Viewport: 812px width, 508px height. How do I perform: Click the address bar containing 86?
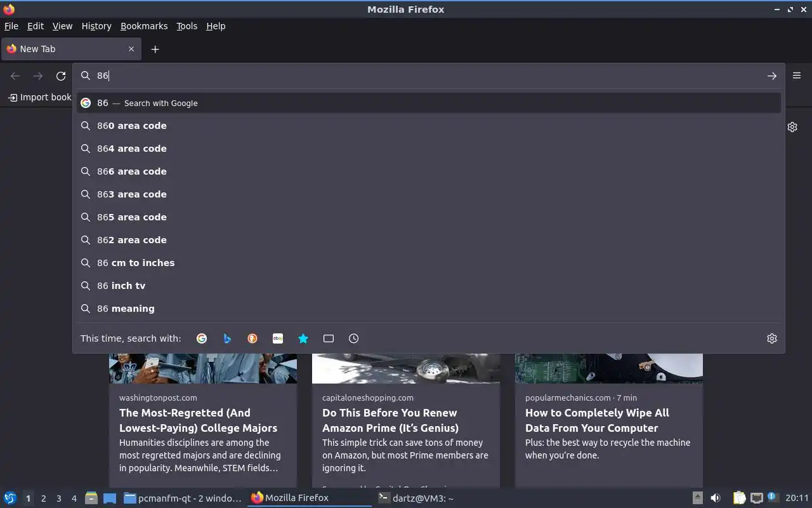click(428, 76)
